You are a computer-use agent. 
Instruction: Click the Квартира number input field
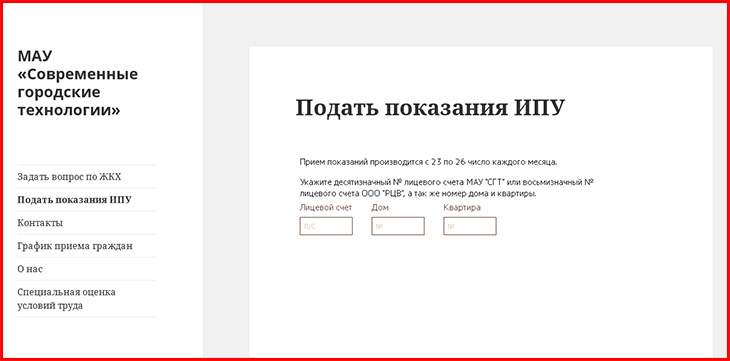[470, 226]
